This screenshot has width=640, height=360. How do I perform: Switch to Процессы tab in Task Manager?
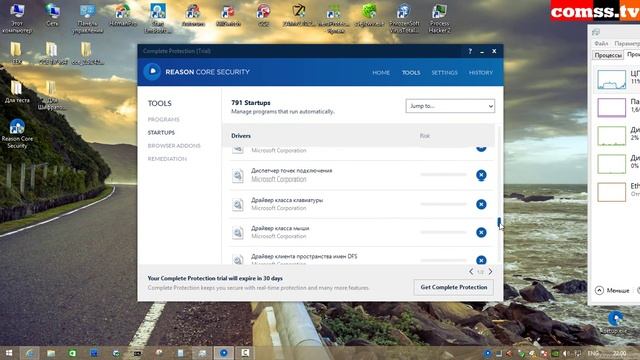[x=608, y=55]
